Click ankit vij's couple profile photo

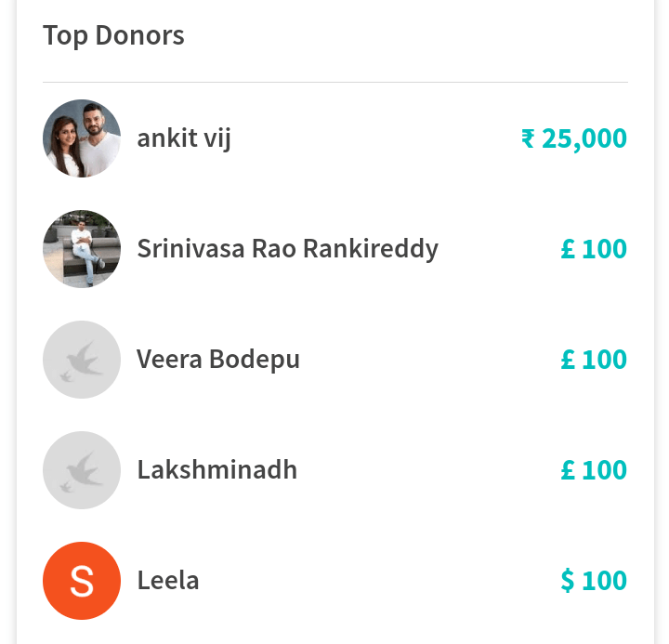tap(82, 138)
